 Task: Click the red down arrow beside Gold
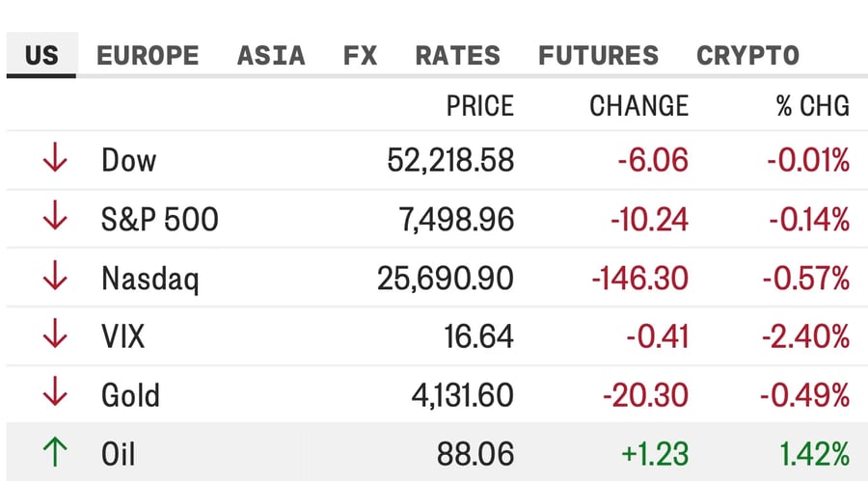55,392
